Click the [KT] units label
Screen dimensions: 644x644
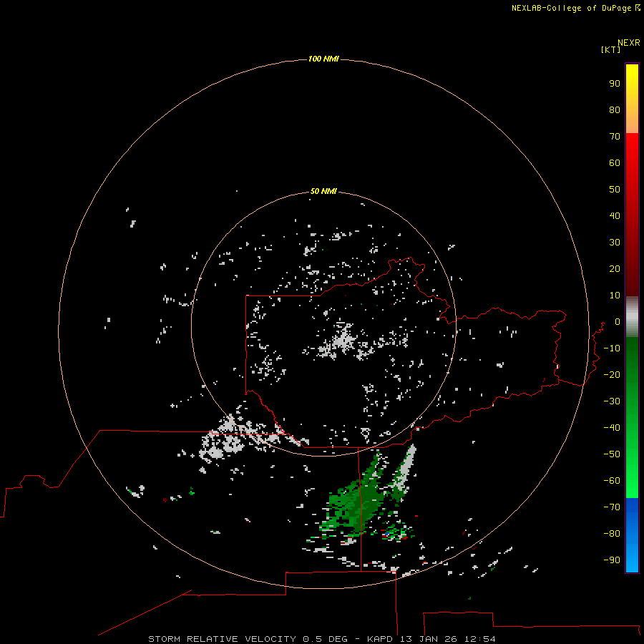point(610,49)
